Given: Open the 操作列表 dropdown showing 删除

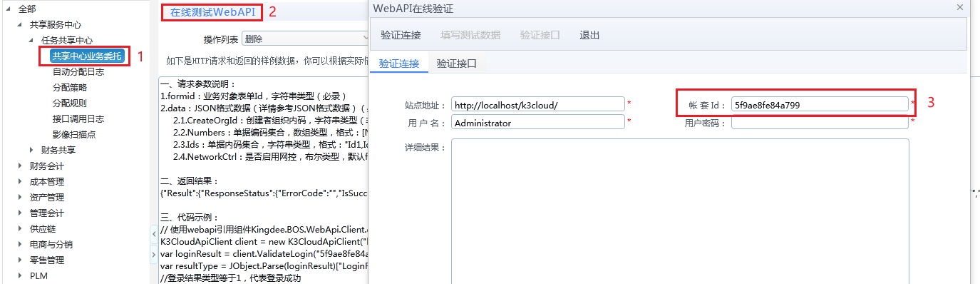Looking at the screenshot, I should [x=304, y=39].
